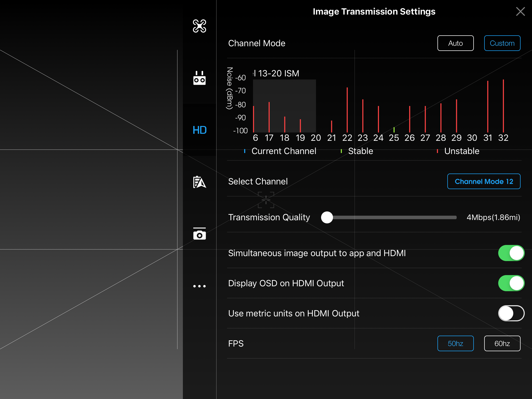Open aircraft battery settings icon
This screenshot has height=399, width=532.
199,182
